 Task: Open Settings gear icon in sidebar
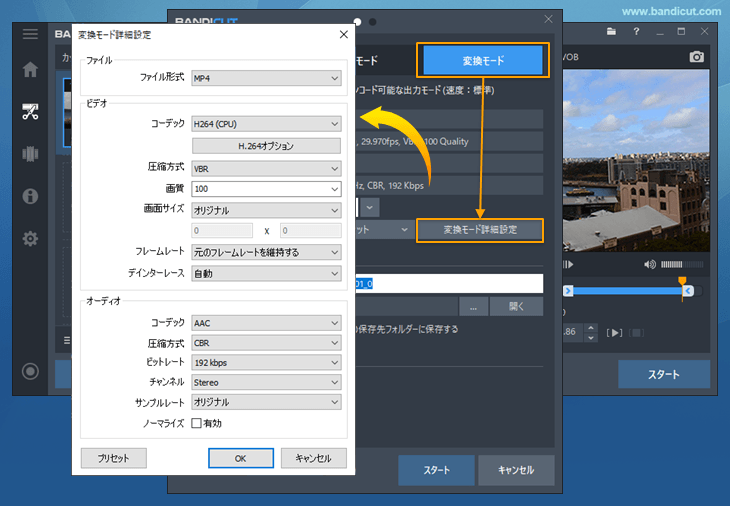click(x=30, y=238)
